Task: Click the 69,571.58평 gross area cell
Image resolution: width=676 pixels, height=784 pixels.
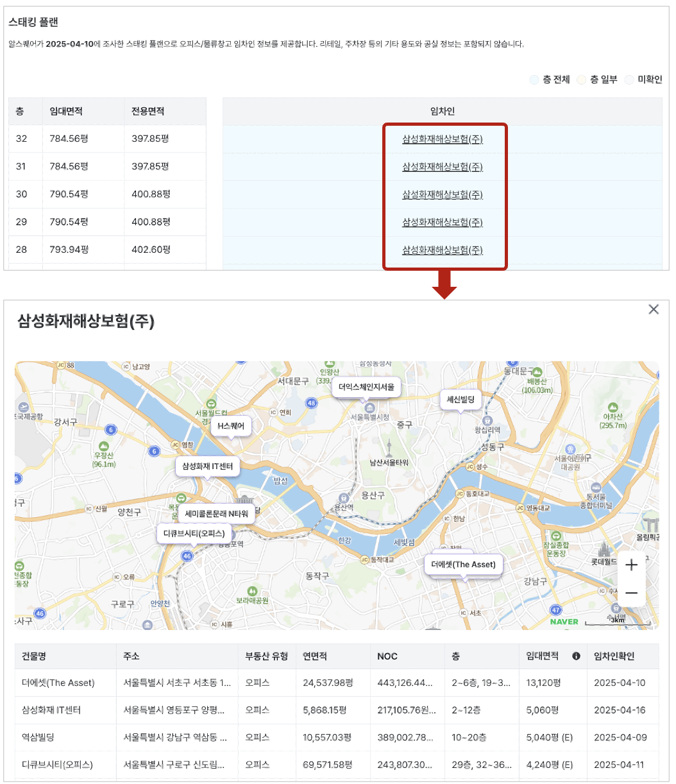Action: (x=333, y=765)
